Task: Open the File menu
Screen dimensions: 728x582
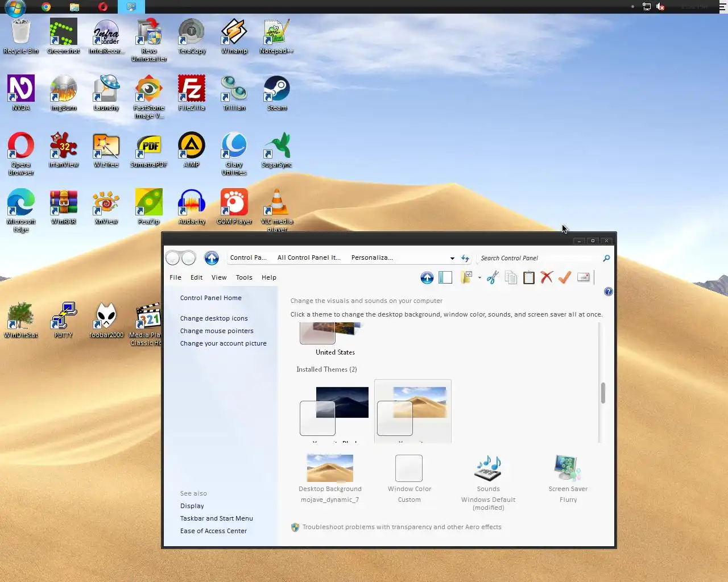Action: pos(175,277)
